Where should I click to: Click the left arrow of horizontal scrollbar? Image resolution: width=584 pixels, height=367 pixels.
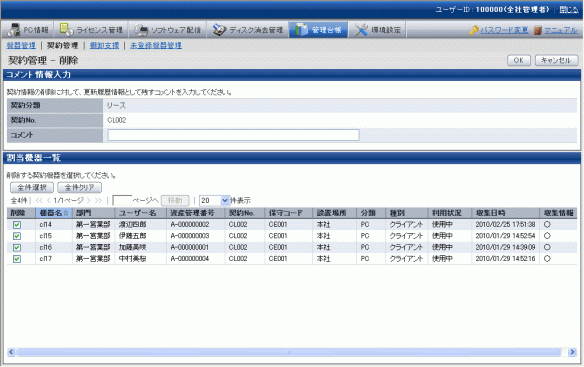pos(11,352)
